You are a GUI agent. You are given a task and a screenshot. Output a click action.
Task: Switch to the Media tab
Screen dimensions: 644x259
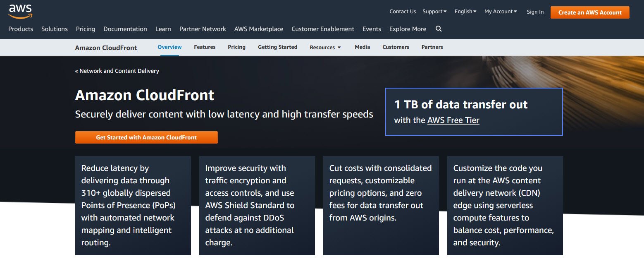pos(362,47)
